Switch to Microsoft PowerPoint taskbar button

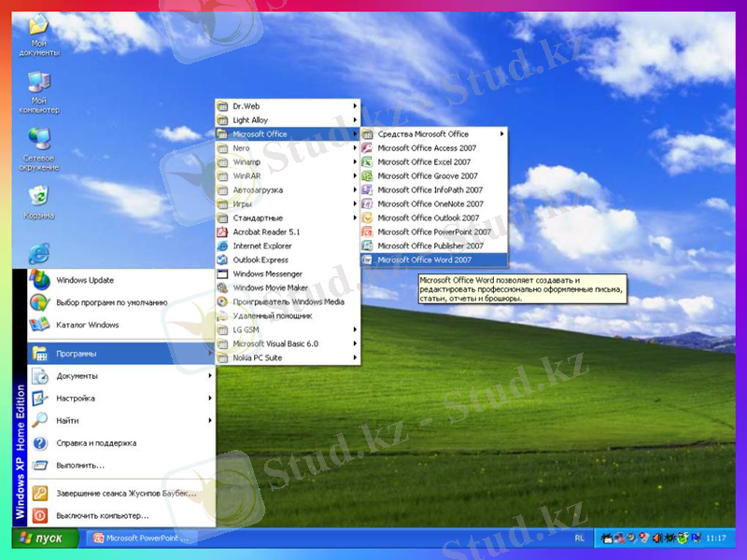tap(142, 539)
